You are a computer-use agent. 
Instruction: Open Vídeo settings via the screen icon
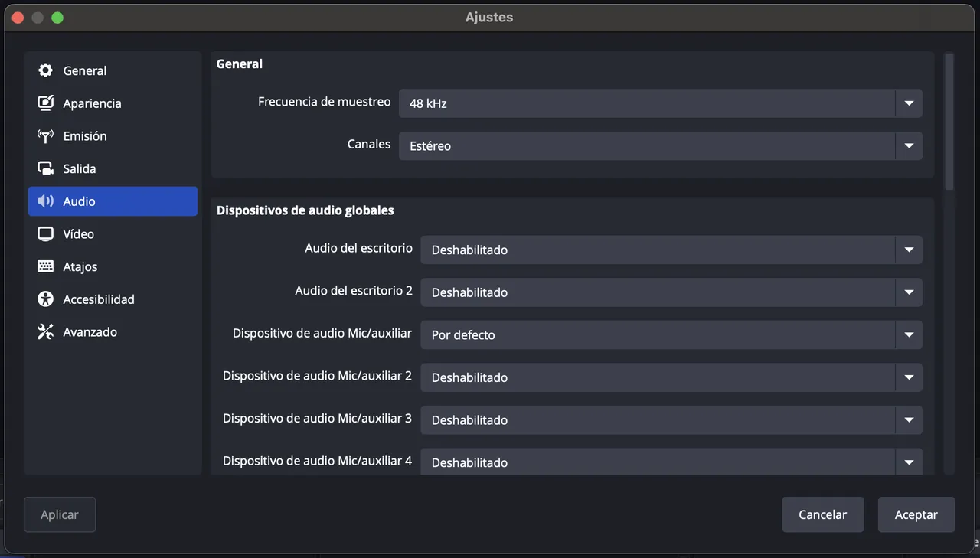click(46, 234)
